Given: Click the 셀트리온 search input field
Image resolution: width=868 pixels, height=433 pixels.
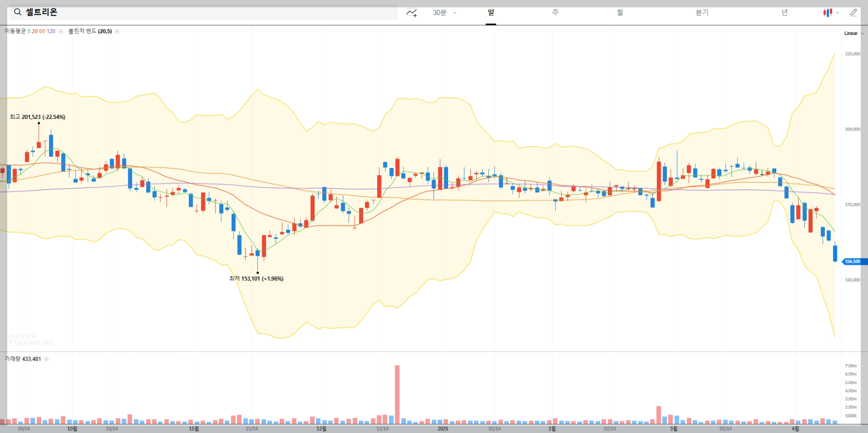Looking at the screenshot, I should (203, 12).
